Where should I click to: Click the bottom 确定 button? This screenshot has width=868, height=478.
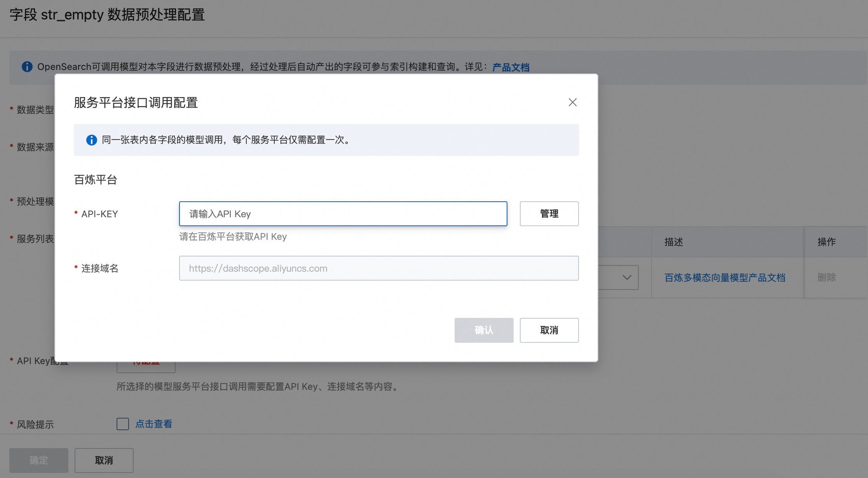click(39, 461)
